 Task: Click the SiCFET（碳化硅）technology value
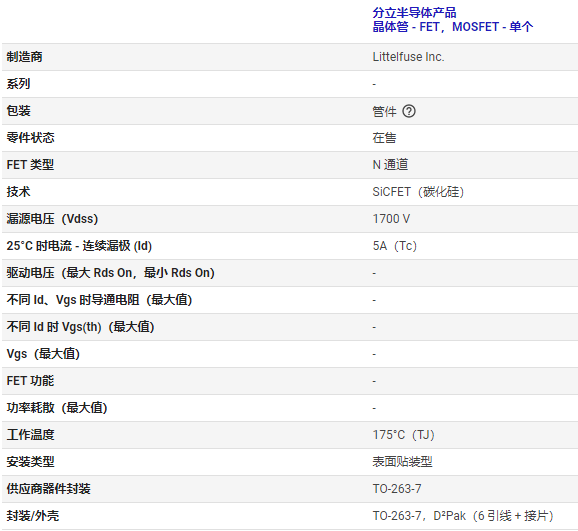418,192
